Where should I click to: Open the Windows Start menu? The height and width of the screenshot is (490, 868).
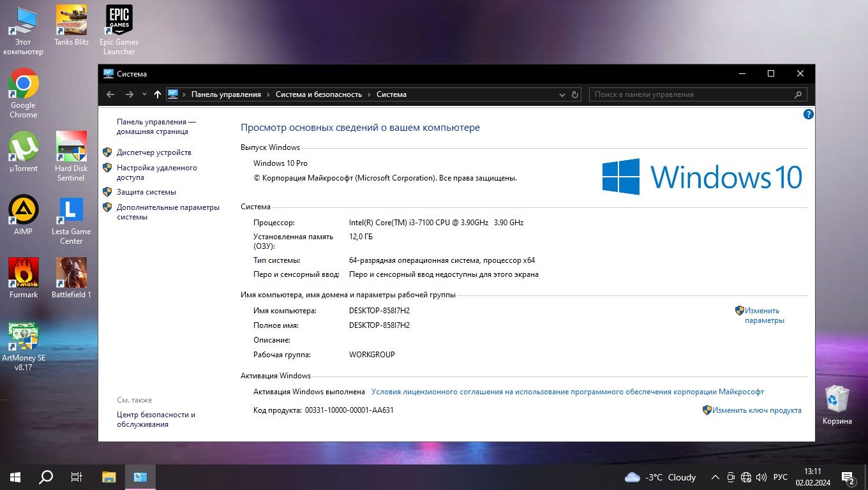coord(15,477)
